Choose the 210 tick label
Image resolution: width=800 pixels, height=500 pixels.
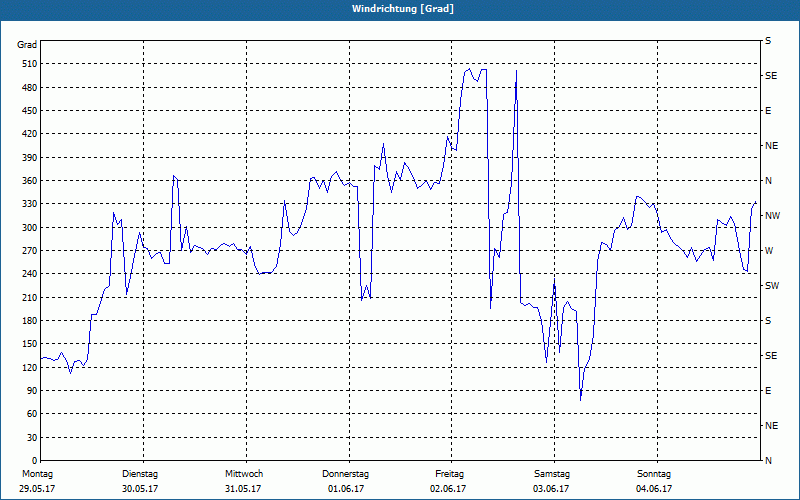pos(30,297)
